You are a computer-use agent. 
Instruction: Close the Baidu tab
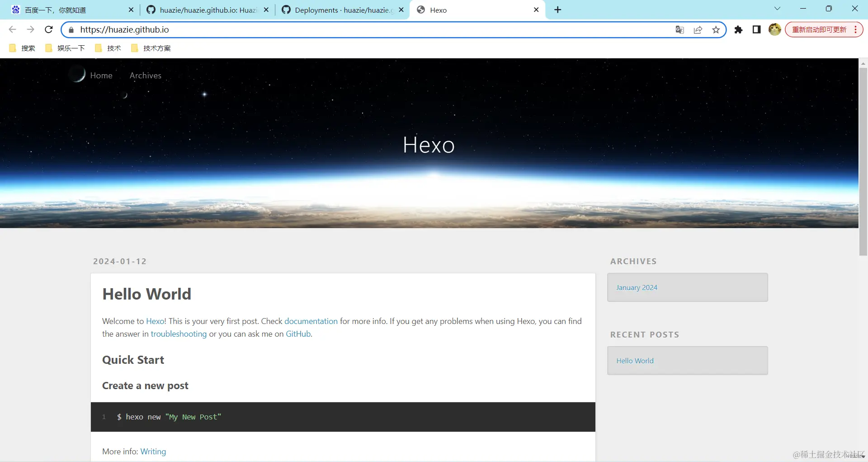point(131,10)
